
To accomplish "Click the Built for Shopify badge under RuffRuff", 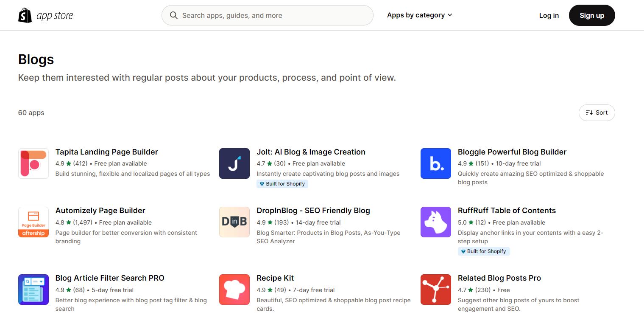I will (x=484, y=251).
